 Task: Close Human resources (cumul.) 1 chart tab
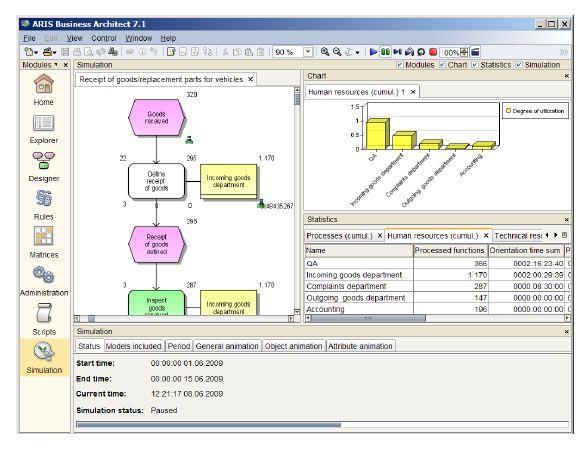[413, 92]
